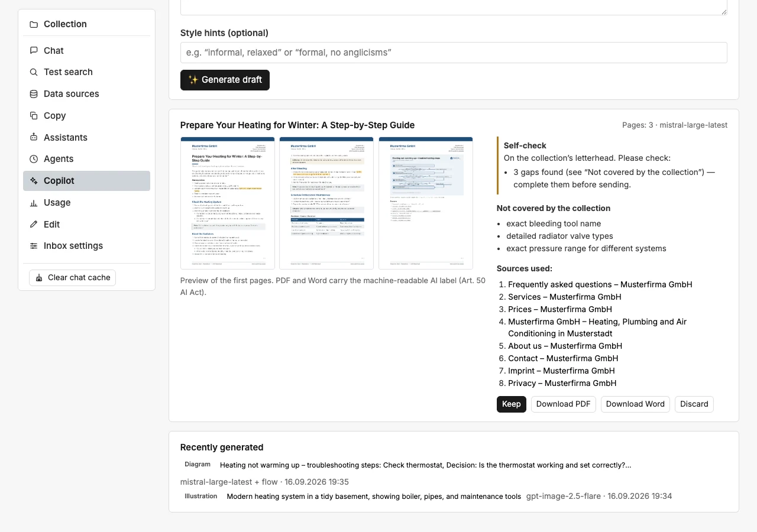Viewport: 757px width, 532px height.
Task: Select source 'Imprint – Musterfirma GmbH'
Action: coord(561,371)
